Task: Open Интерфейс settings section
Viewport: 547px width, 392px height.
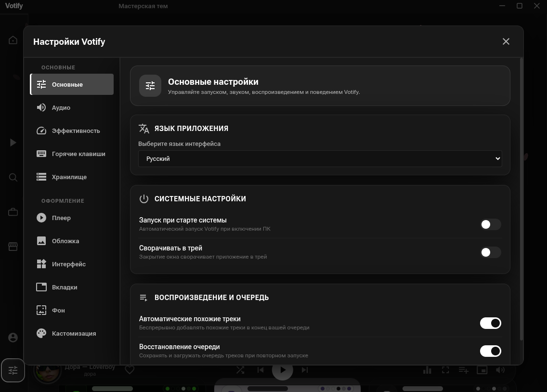Action: (x=72, y=264)
